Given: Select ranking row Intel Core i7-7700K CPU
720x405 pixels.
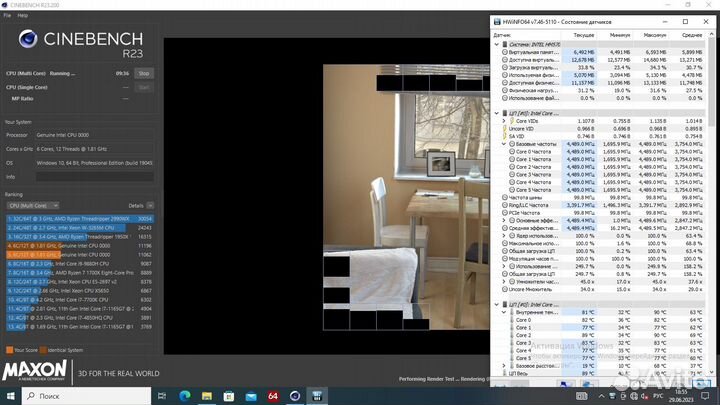Looking at the screenshot, I should coord(80,299).
